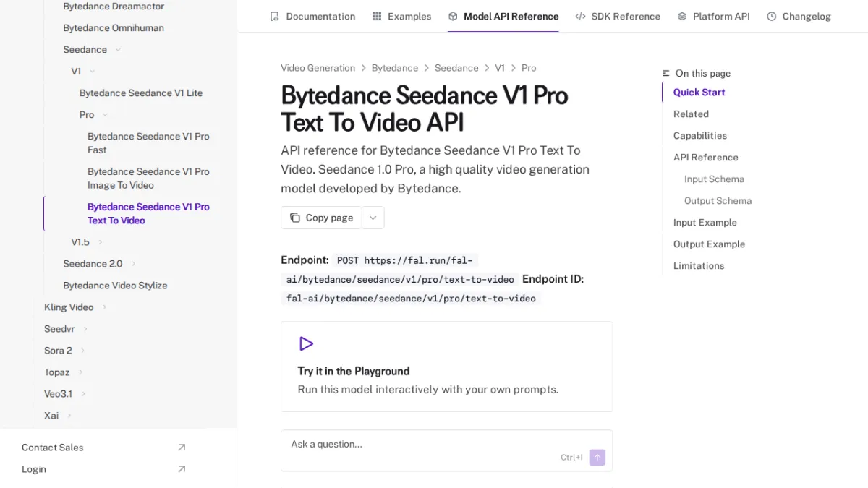This screenshot has width=868, height=488.
Task: Click the Contact Sales link
Action: pos(52,448)
